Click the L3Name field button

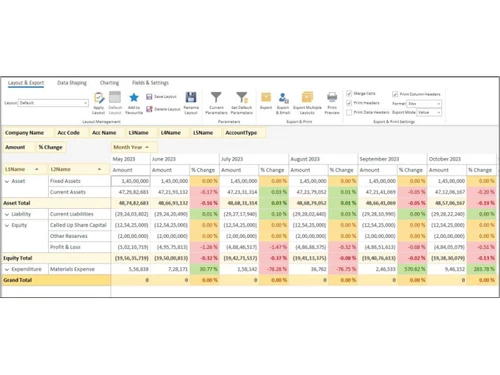click(141, 133)
